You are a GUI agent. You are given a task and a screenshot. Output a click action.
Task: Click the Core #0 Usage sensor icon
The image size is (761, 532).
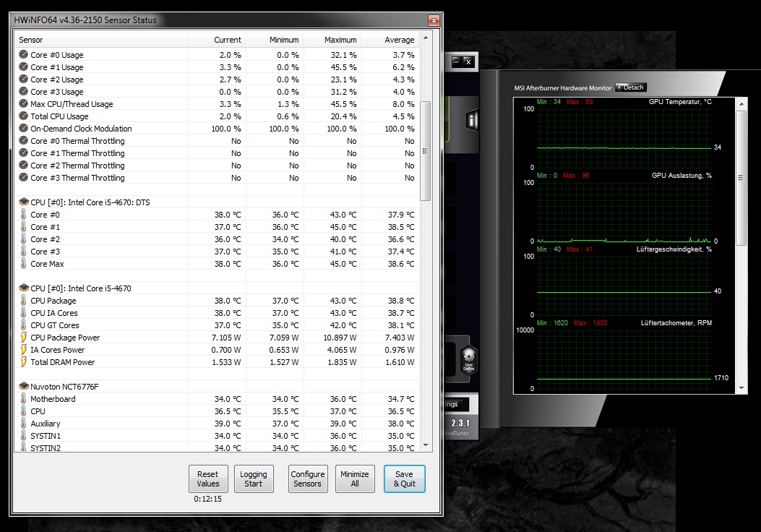(x=23, y=54)
